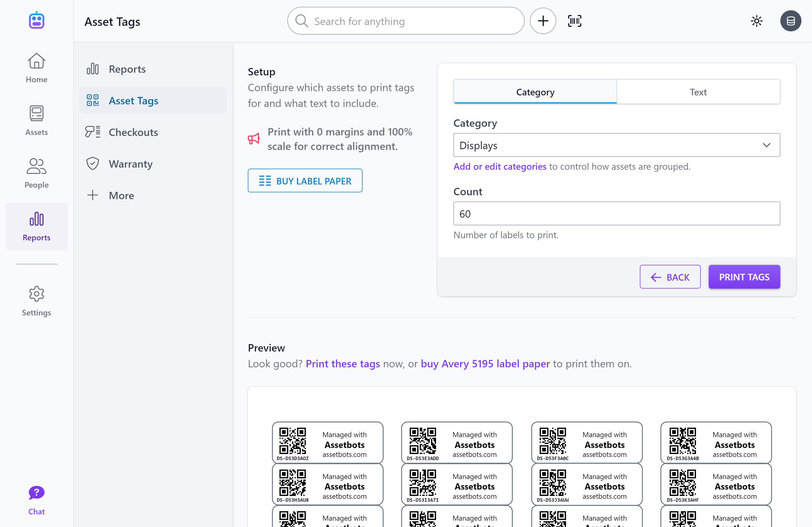Click the Assetbots robot logo
Screen dimensions: 812x527
coord(36,21)
